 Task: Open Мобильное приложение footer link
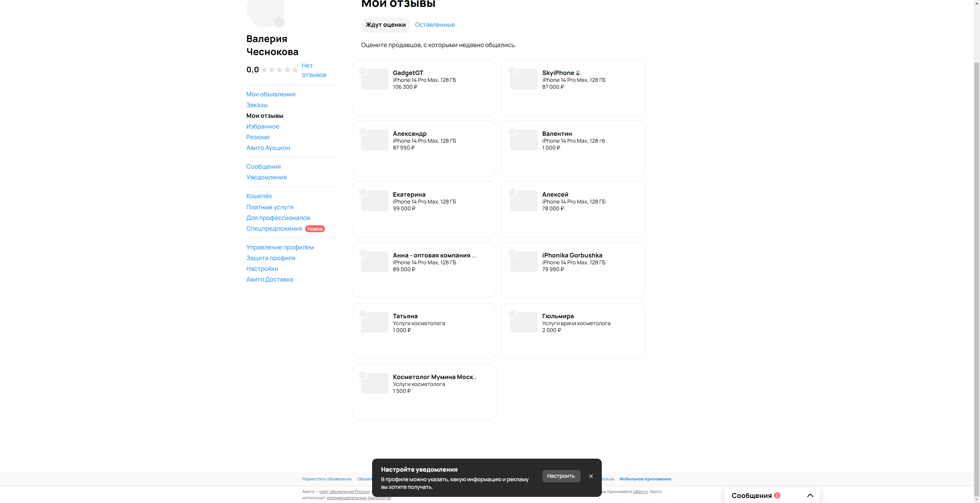(645, 479)
